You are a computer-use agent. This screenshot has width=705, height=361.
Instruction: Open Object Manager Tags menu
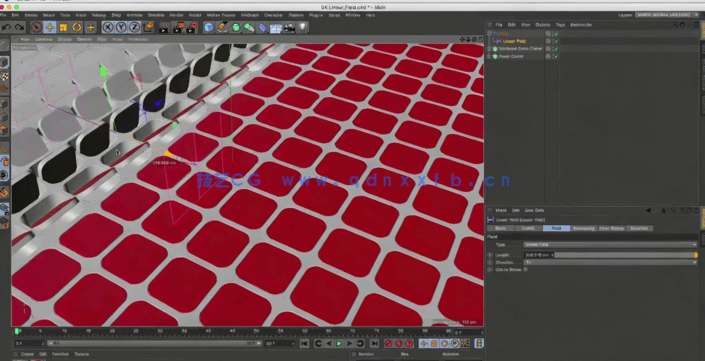(x=560, y=25)
